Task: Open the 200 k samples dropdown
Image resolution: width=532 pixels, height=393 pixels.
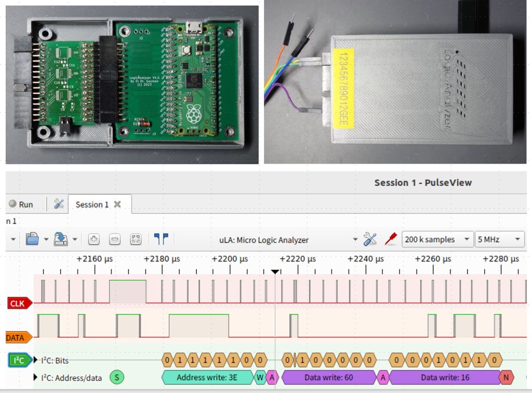Action: coord(437,239)
